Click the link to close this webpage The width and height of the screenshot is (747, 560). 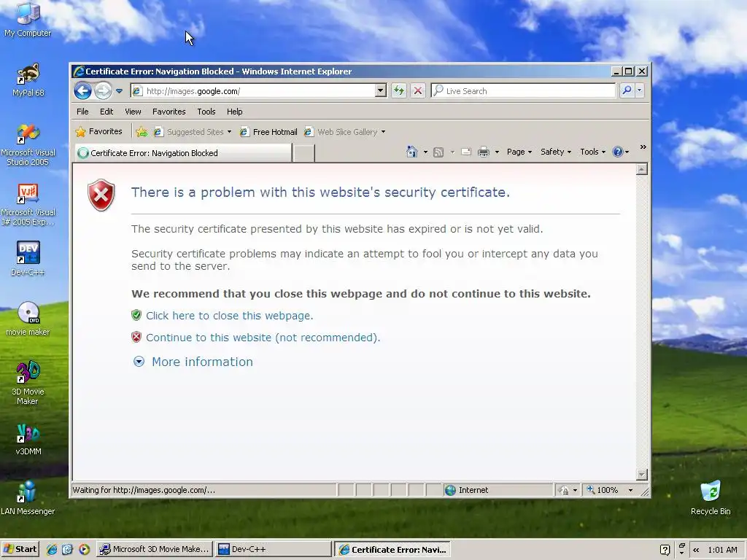tap(229, 316)
